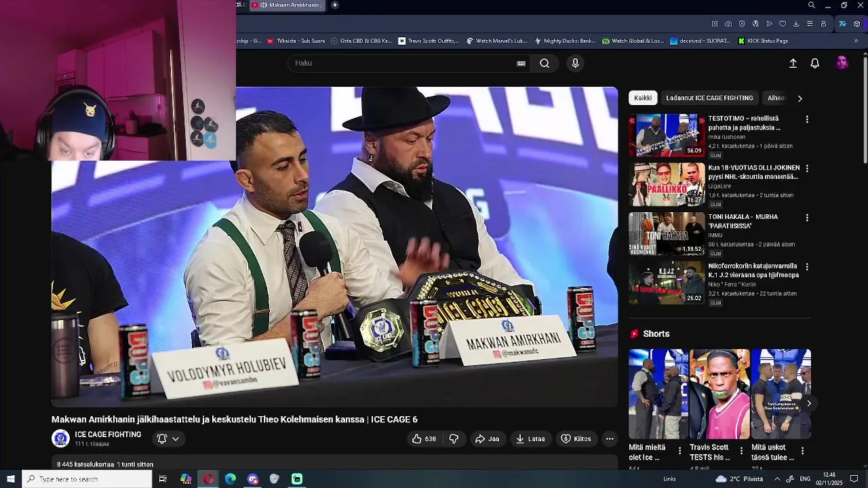Open Task View on taskbar
868x488 pixels.
163,479
